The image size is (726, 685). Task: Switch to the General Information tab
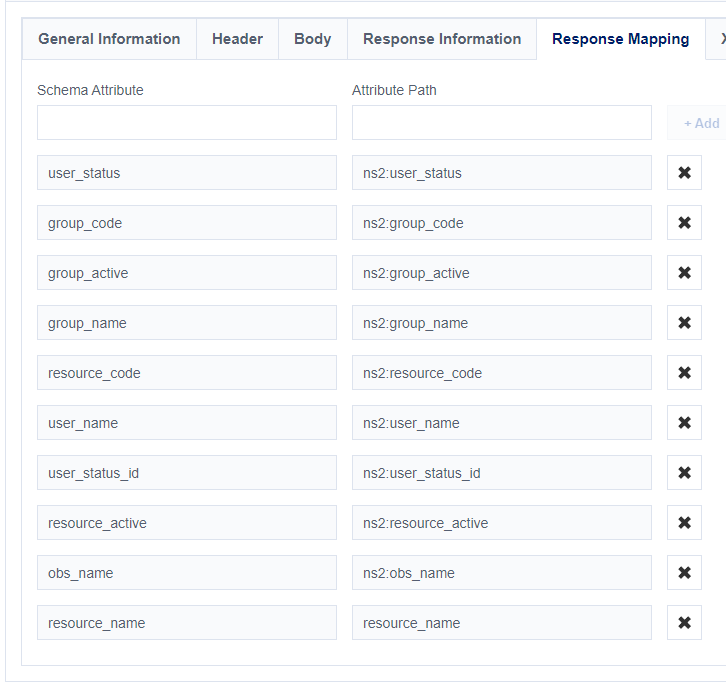(109, 39)
